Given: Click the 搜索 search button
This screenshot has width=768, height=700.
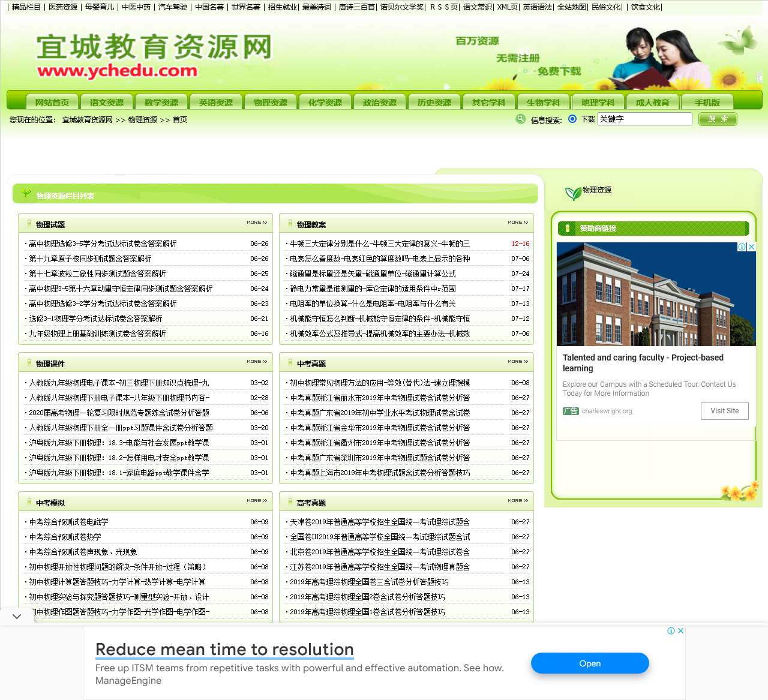Looking at the screenshot, I should (718, 119).
